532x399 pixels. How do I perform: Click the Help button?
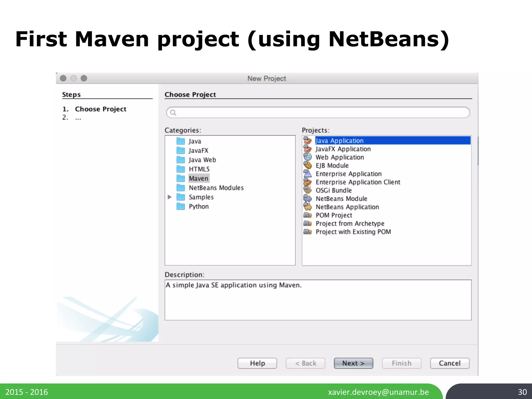[x=257, y=363]
